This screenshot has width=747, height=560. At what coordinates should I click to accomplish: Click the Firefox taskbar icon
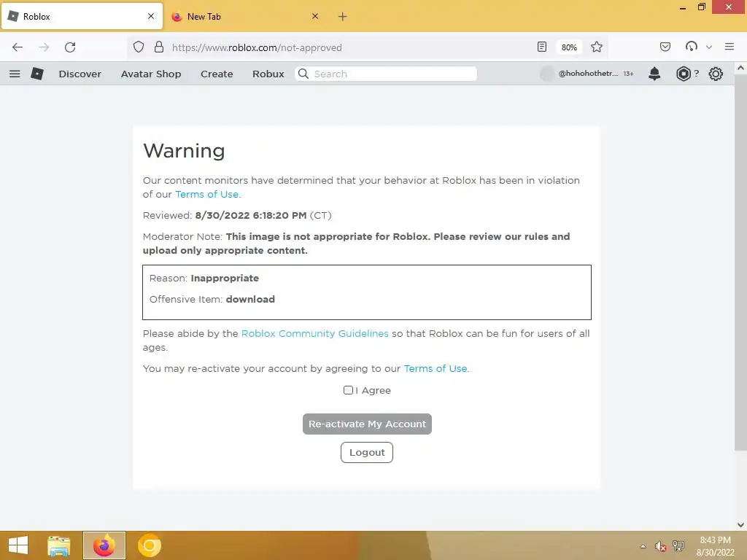[104, 545]
